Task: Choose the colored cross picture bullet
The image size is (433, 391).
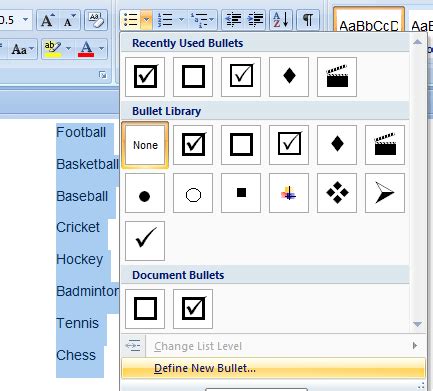Action: coord(289,193)
